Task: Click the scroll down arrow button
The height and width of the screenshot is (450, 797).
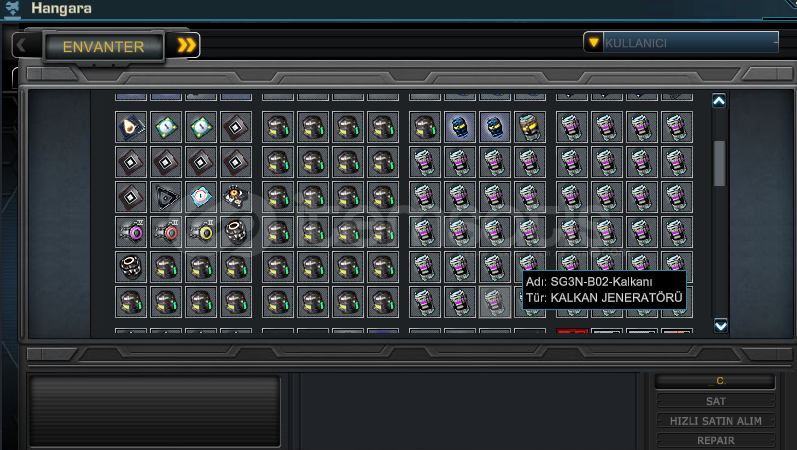Action: 720,325
